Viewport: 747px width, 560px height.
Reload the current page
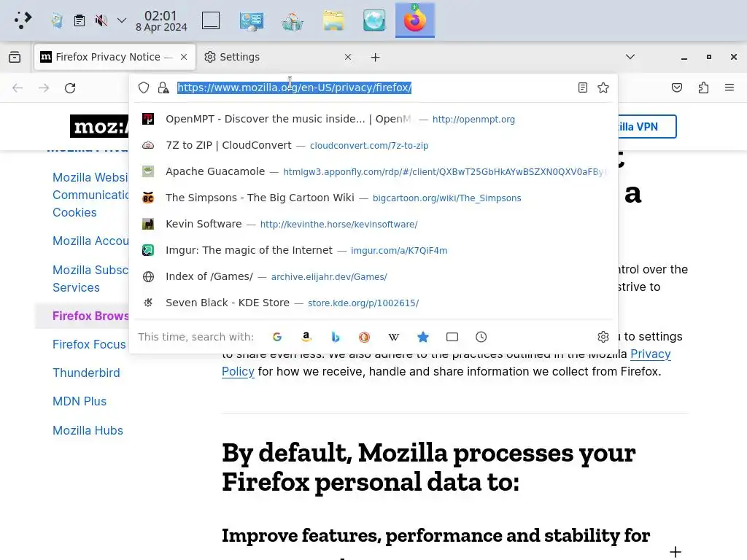coord(70,88)
